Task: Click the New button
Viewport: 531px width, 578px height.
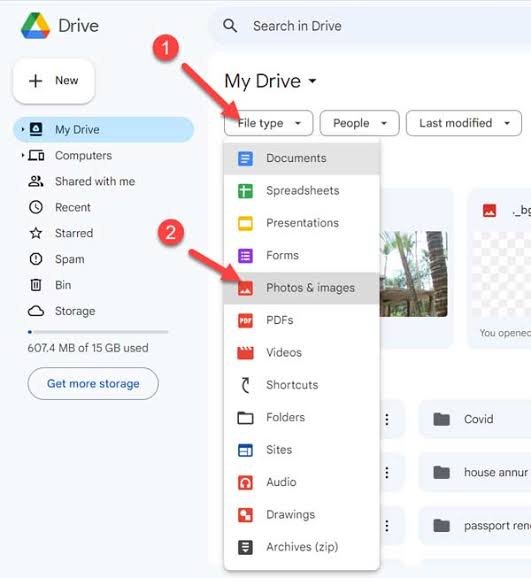Action: [x=54, y=81]
